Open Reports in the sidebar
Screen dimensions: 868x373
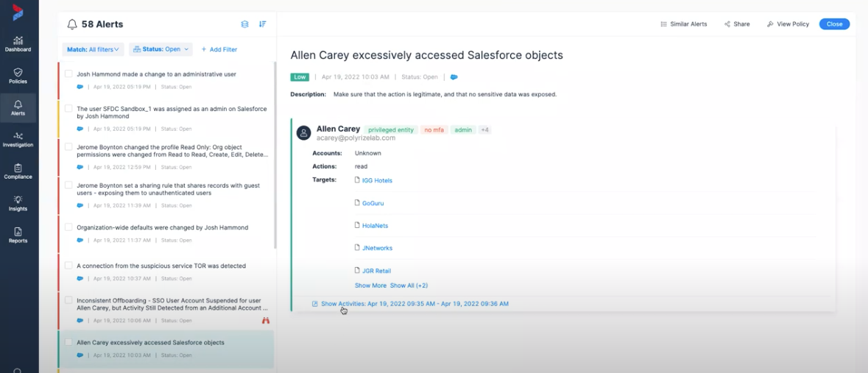point(18,235)
